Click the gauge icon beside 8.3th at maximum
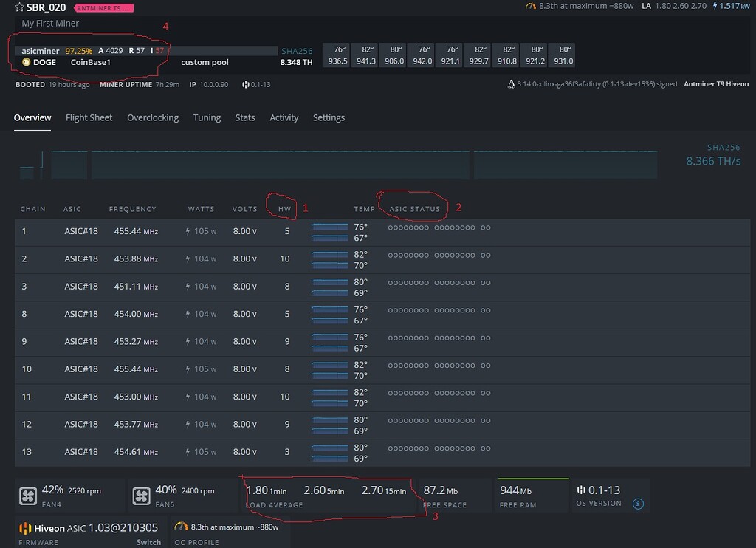Screen dimensions: 756x548 point(531,7)
